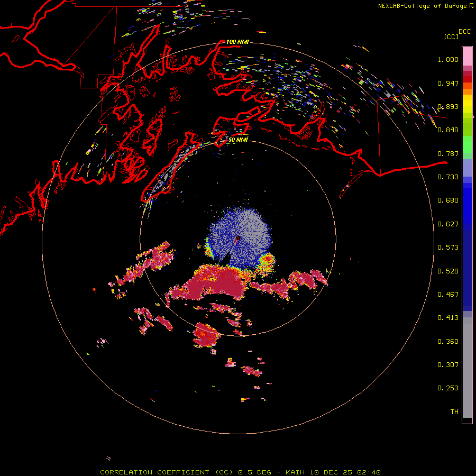The image size is (476, 476).
Task: Click the 0.733 legend value
Action: click(448, 177)
